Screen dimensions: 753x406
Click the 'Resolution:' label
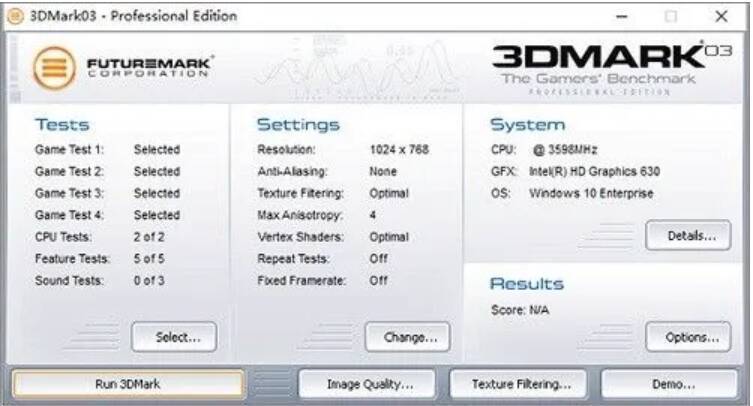[286, 149]
